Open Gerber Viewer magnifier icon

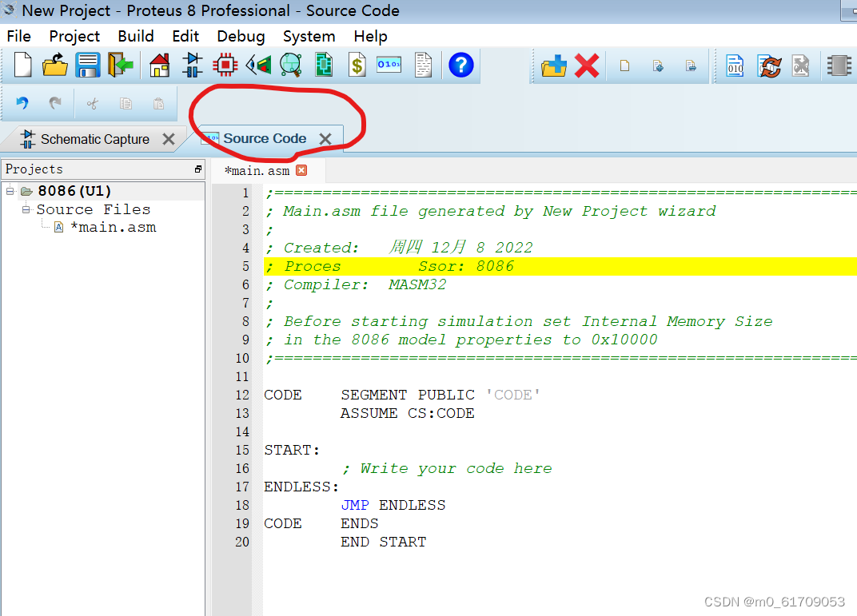[291, 65]
